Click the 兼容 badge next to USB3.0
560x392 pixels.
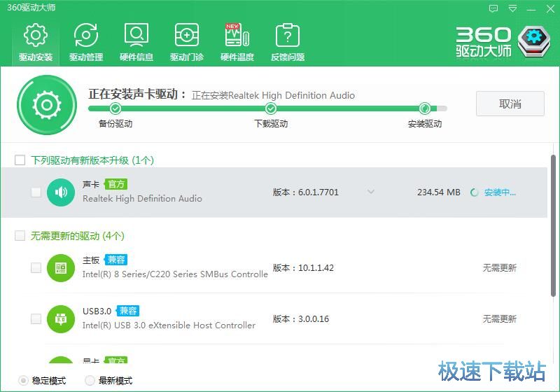[x=128, y=311]
